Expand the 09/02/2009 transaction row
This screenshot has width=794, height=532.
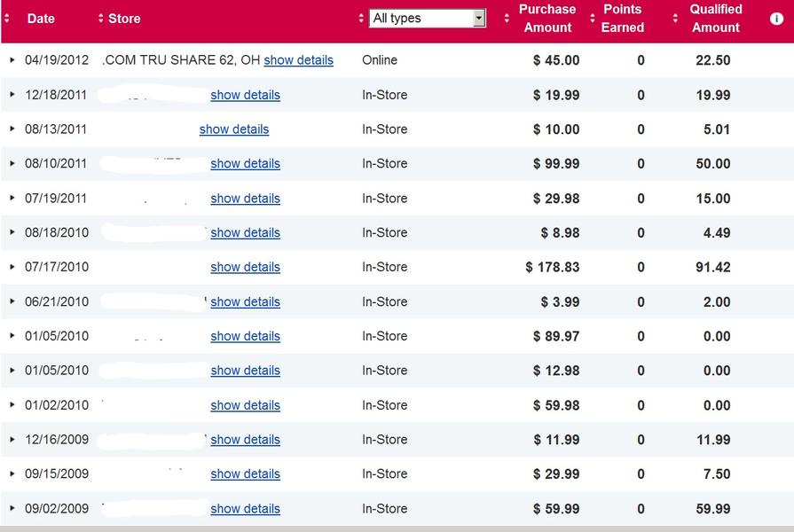tap(12, 508)
